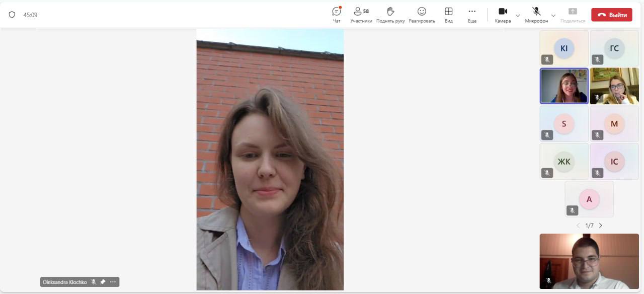Screen dimensions: 644x294
Task: Click muted mic icon on ГС tile
Action: 597,59
